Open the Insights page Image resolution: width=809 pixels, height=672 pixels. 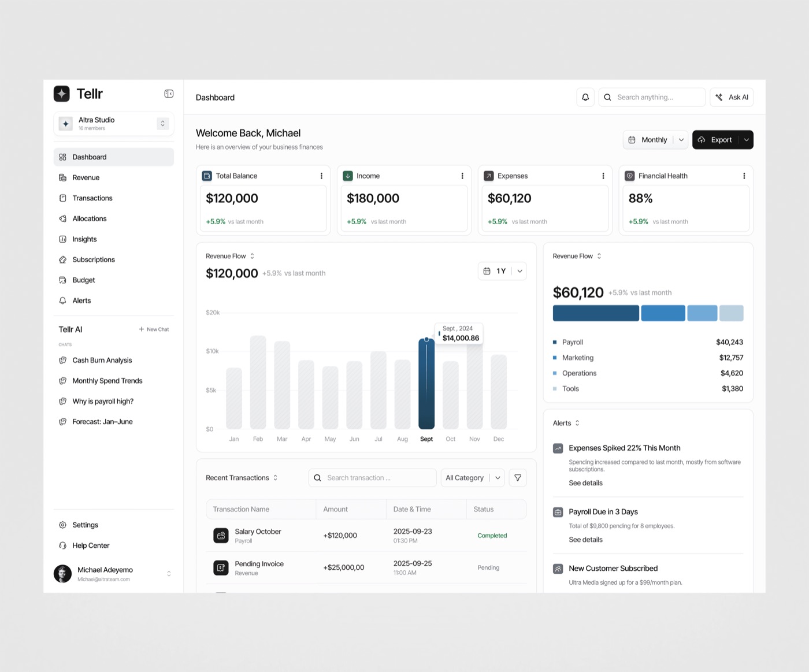pyautogui.click(x=114, y=239)
